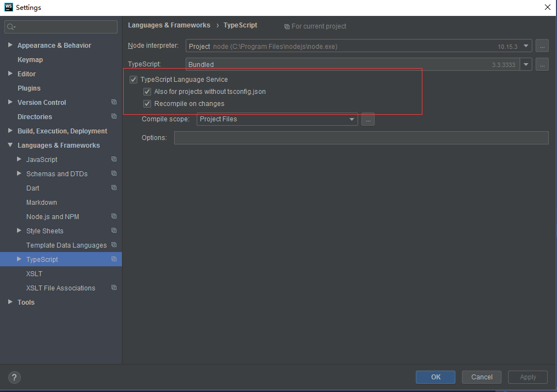
Task: Toggle TypeScript Language Service checkbox
Action: click(x=133, y=80)
